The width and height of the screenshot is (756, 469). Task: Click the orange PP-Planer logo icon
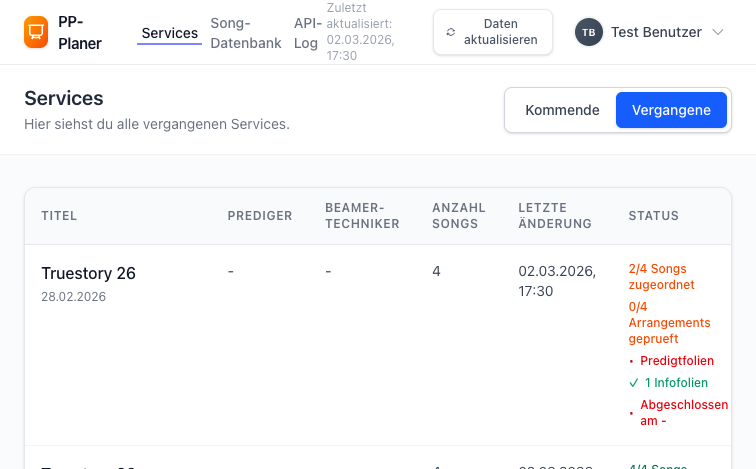(36, 32)
